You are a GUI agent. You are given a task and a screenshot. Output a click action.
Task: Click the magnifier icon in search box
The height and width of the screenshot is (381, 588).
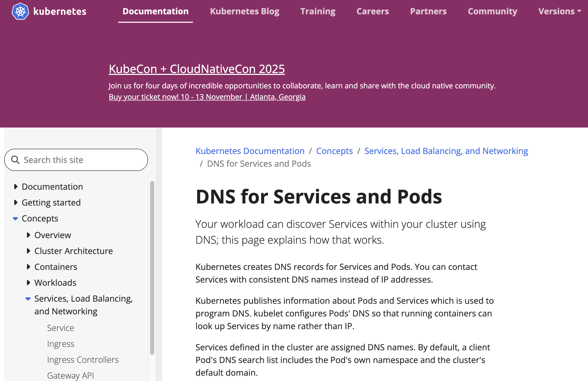[15, 160]
